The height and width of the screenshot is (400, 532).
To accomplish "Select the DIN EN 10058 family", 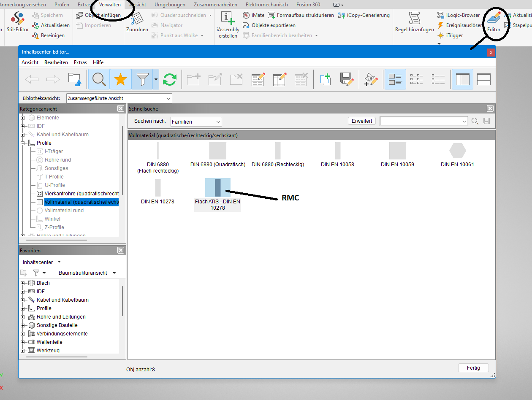I will (337, 154).
